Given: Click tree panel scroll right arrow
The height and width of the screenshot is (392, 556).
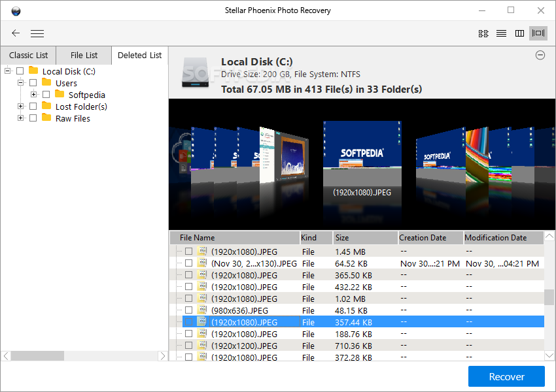Looking at the screenshot, I should 162,356.
